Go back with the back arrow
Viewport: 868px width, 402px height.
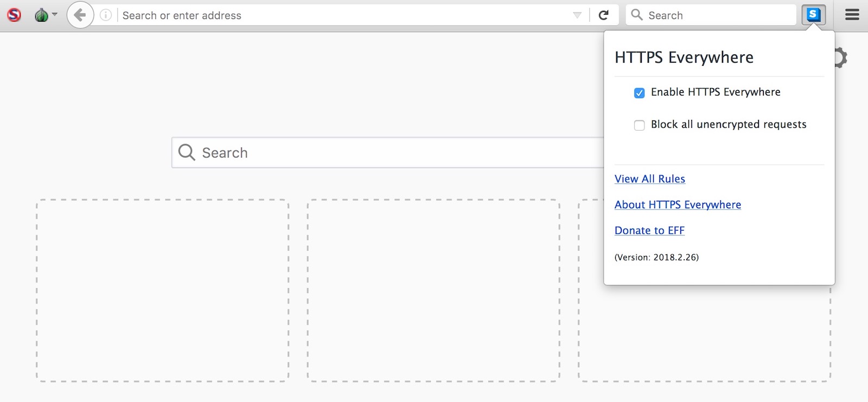(80, 15)
